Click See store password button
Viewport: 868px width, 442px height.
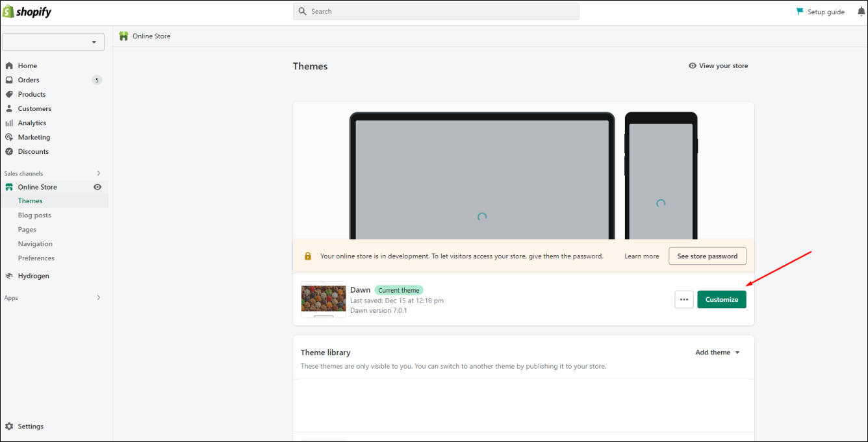pos(708,256)
